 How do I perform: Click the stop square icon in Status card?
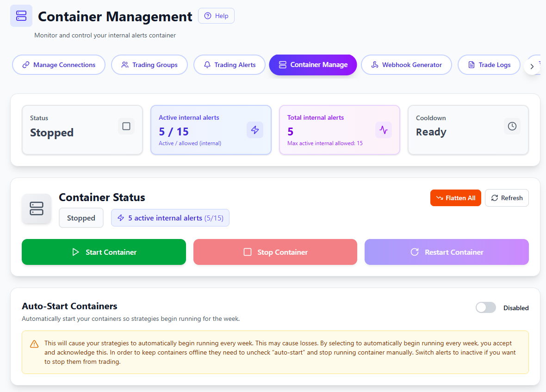point(126,126)
